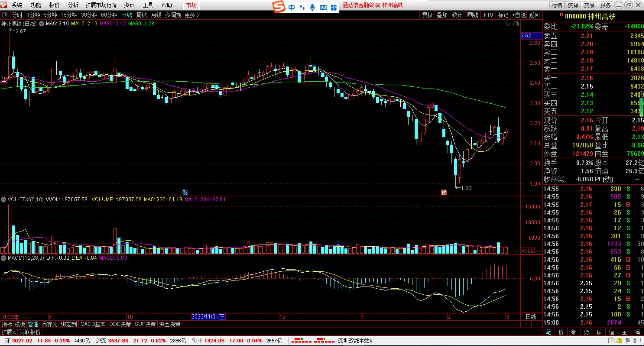
Task: Open the 分析 menu
Action: tap(73, 5)
